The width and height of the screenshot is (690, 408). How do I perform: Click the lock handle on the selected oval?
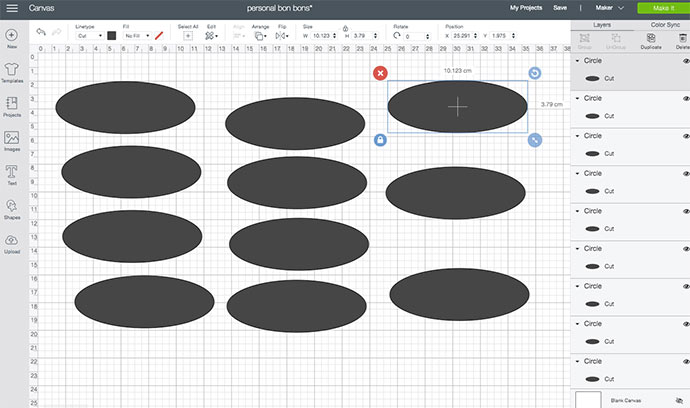[x=380, y=140]
